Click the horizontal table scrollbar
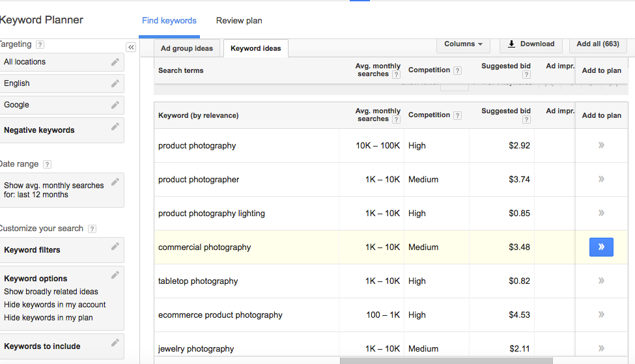Image resolution: width=635 pixels, height=364 pixels. tap(446, 361)
